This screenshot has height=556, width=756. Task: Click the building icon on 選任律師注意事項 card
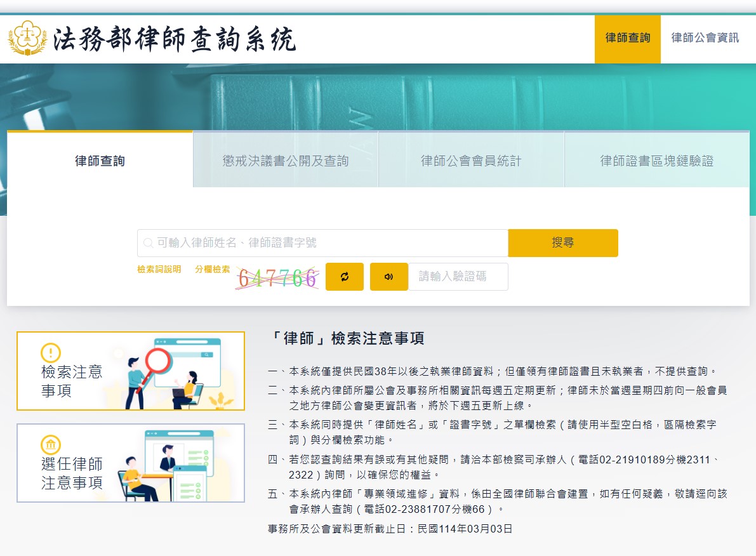pos(50,444)
